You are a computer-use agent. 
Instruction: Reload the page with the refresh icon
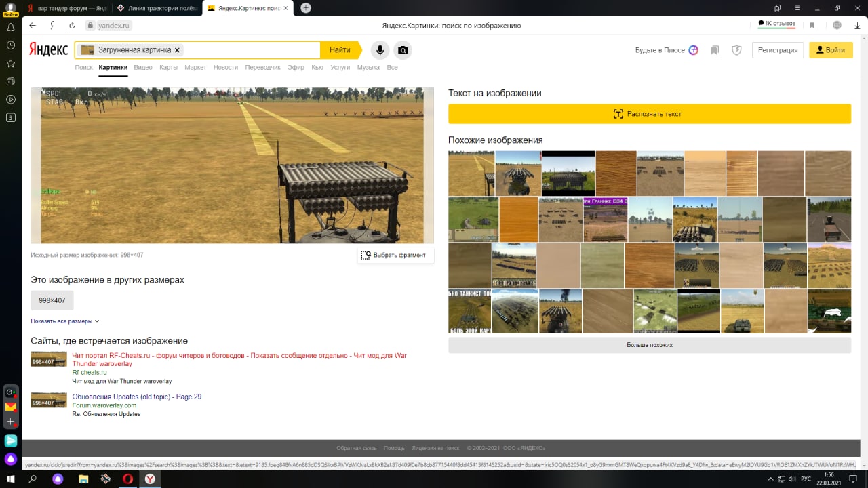coord(72,25)
